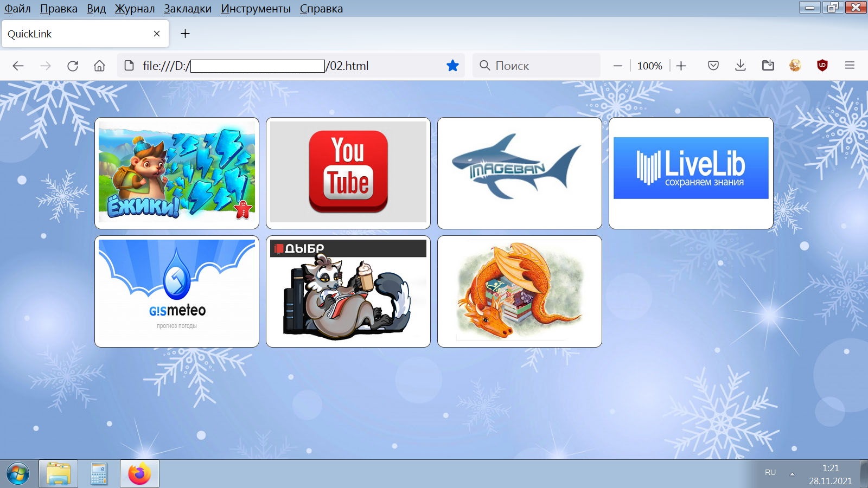
Task: Open File Explorer from the taskbar
Action: coord(58,474)
